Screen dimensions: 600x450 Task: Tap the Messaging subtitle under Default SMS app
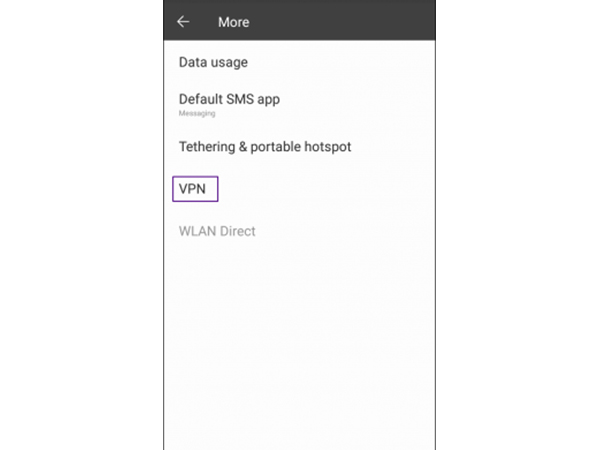point(197,113)
